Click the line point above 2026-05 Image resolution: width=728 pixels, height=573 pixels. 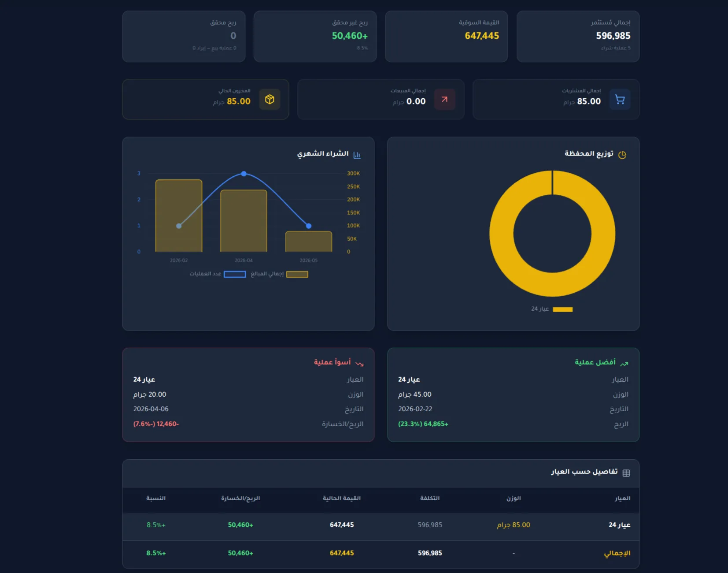309,226
